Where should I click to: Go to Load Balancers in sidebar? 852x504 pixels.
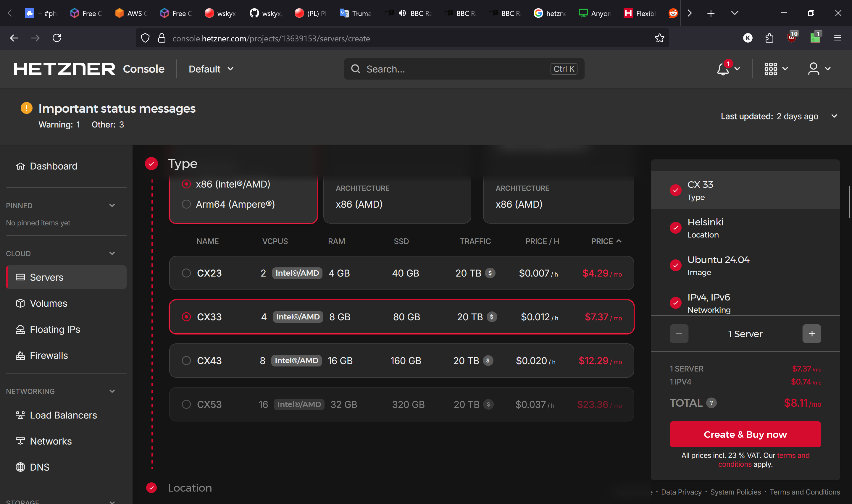pos(63,415)
